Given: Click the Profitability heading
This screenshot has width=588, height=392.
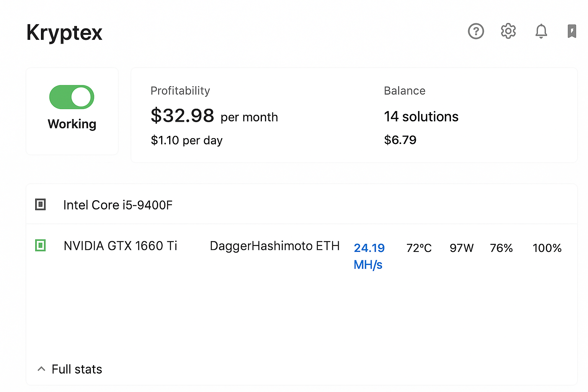Looking at the screenshot, I should pyautogui.click(x=180, y=91).
